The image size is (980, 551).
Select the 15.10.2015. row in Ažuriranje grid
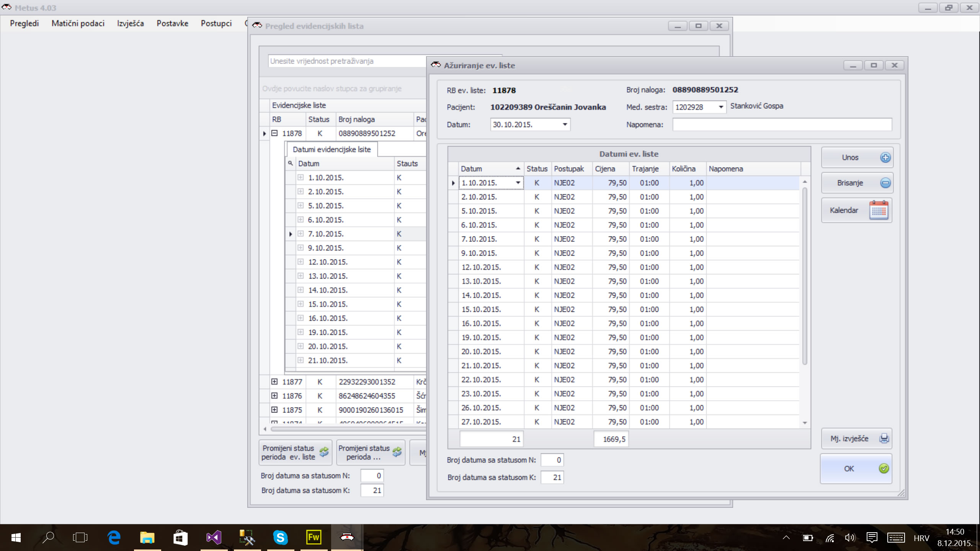[x=623, y=309]
